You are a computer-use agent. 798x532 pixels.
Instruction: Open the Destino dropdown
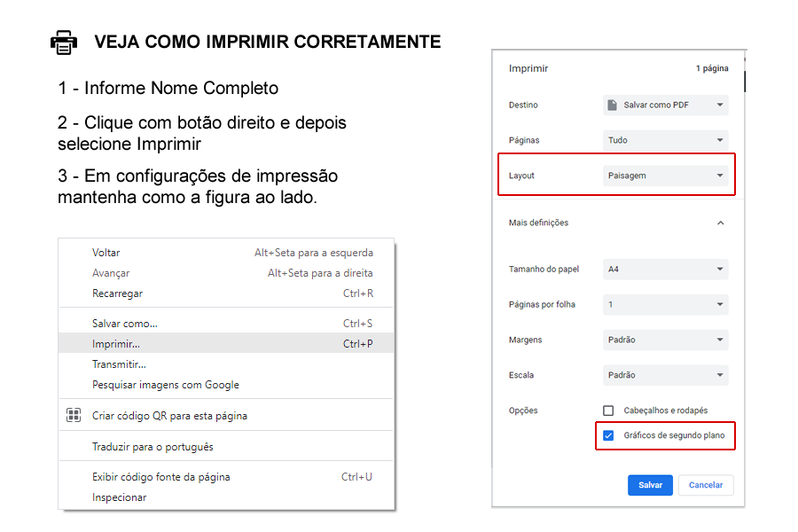(665, 105)
